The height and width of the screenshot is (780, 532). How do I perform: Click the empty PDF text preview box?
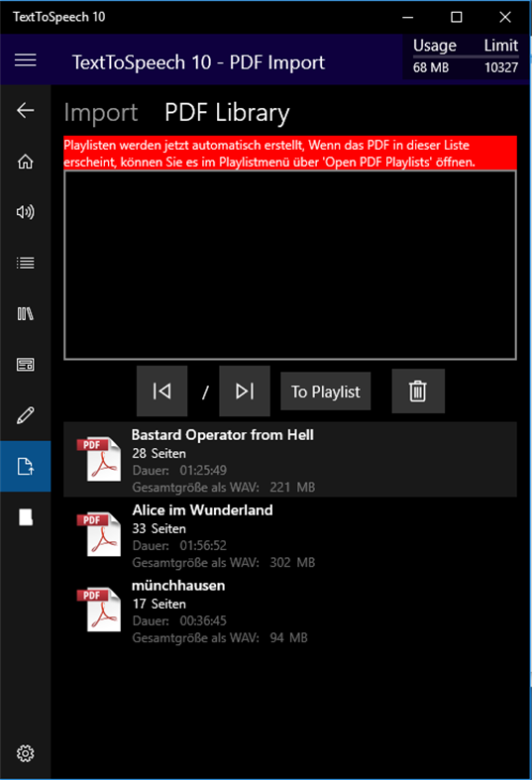(290, 265)
